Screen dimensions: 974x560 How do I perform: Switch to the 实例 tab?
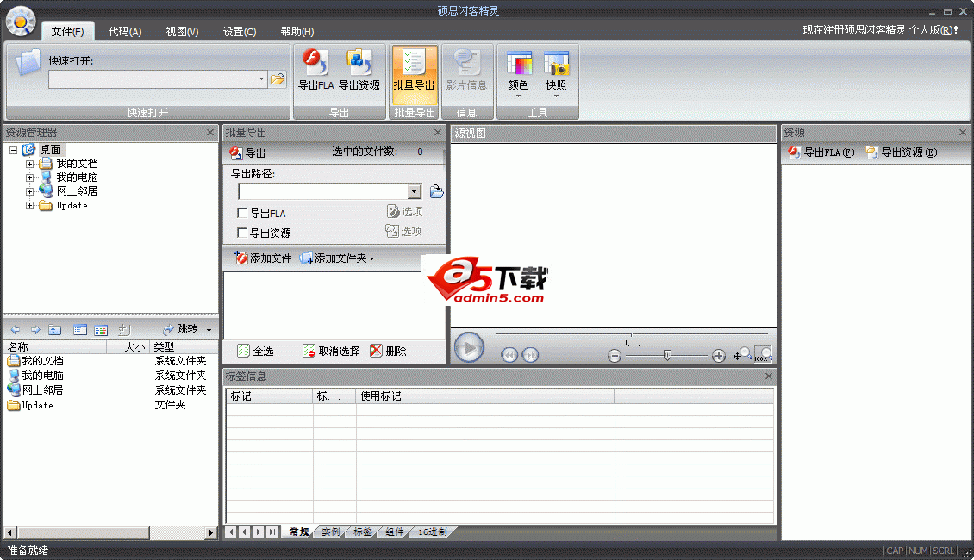[330, 532]
